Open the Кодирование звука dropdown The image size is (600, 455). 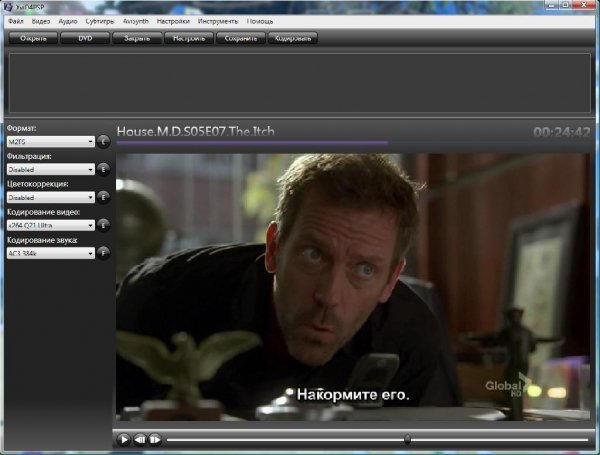point(51,253)
